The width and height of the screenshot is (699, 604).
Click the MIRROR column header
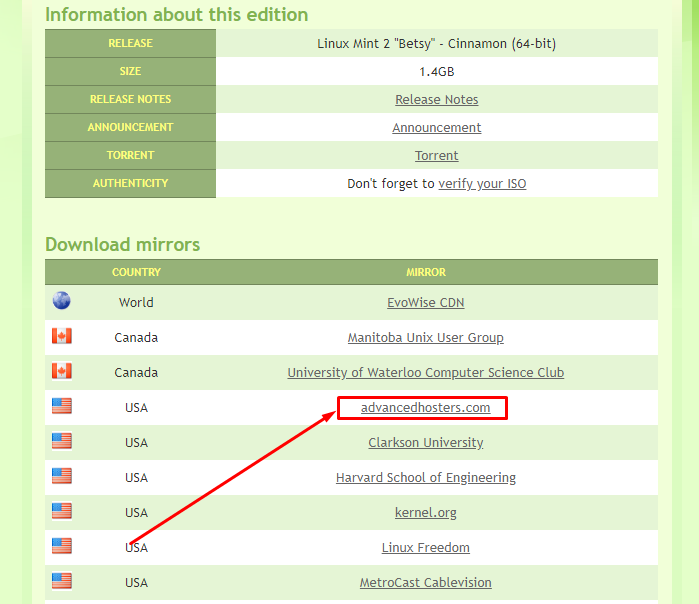[x=425, y=272]
